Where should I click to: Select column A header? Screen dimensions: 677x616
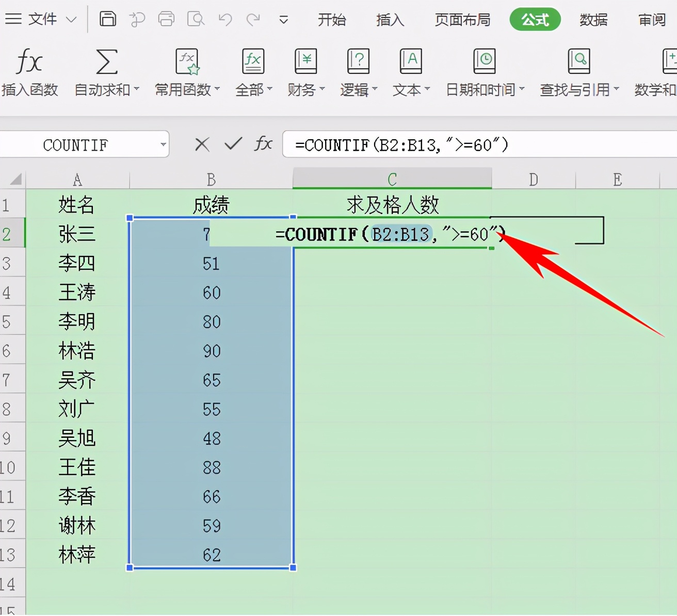pyautogui.click(x=77, y=179)
